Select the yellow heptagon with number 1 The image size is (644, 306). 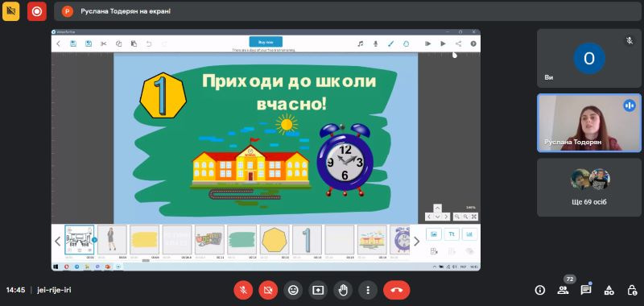click(163, 96)
